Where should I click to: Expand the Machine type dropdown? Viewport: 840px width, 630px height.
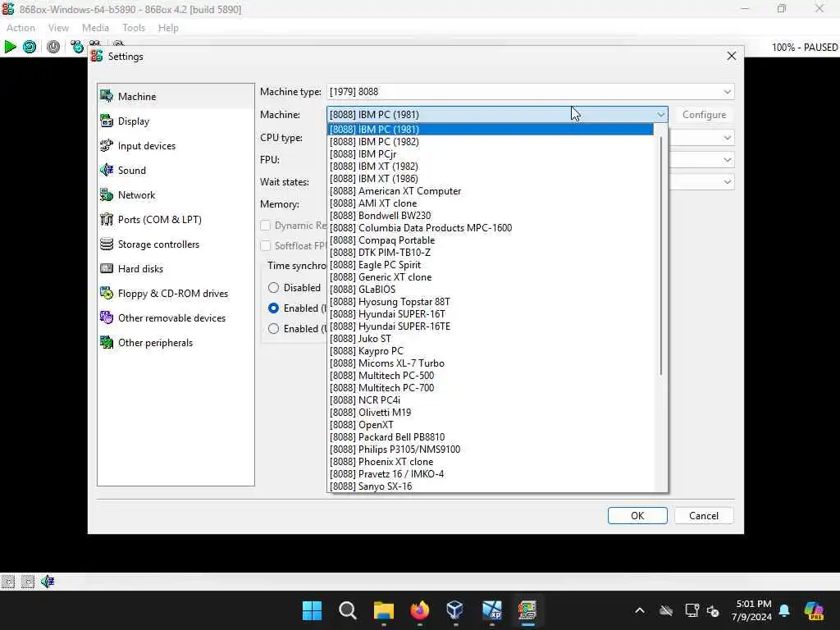click(531, 92)
